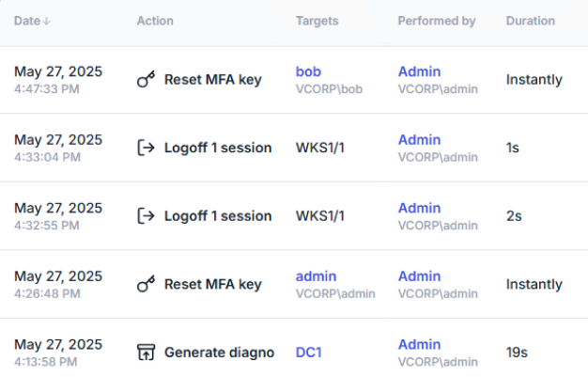
Task: Click the Duration column header
Action: click(530, 21)
